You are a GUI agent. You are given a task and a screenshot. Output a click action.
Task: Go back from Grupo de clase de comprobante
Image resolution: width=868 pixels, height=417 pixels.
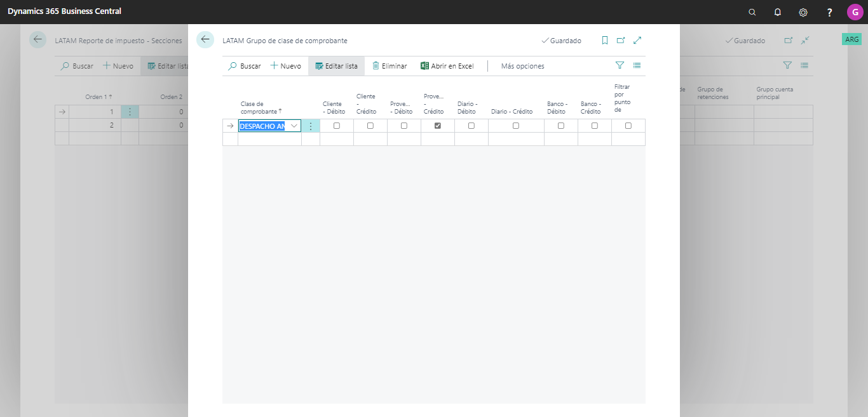pyautogui.click(x=205, y=39)
